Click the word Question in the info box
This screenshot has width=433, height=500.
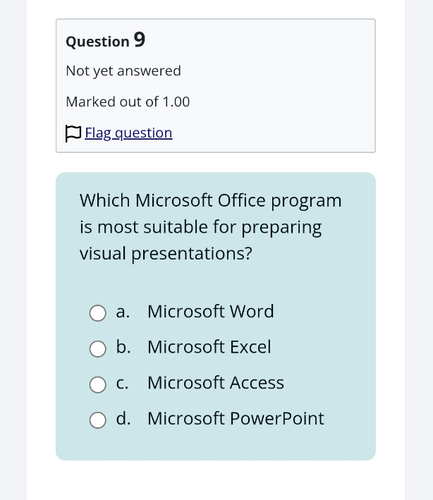pyautogui.click(x=97, y=42)
